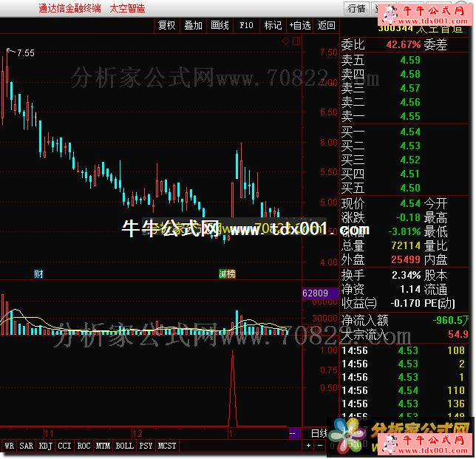Select the 买一 4.54 row

click(404, 132)
